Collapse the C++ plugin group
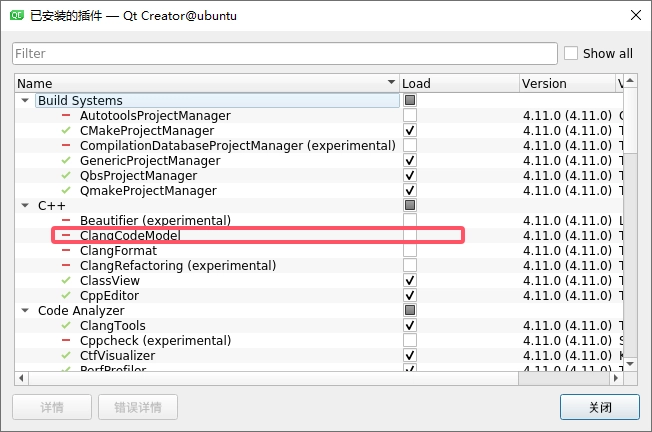This screenshot has height=432, width=652. click(24, 206)
